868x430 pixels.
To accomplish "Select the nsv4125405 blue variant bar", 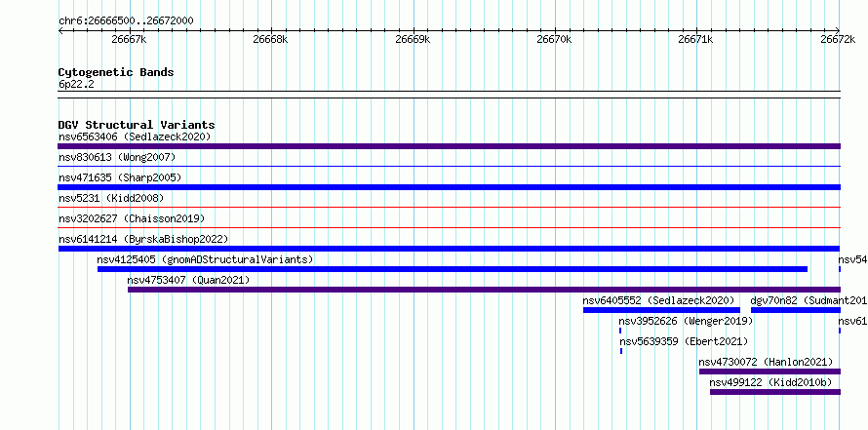I will click(453, 269).
